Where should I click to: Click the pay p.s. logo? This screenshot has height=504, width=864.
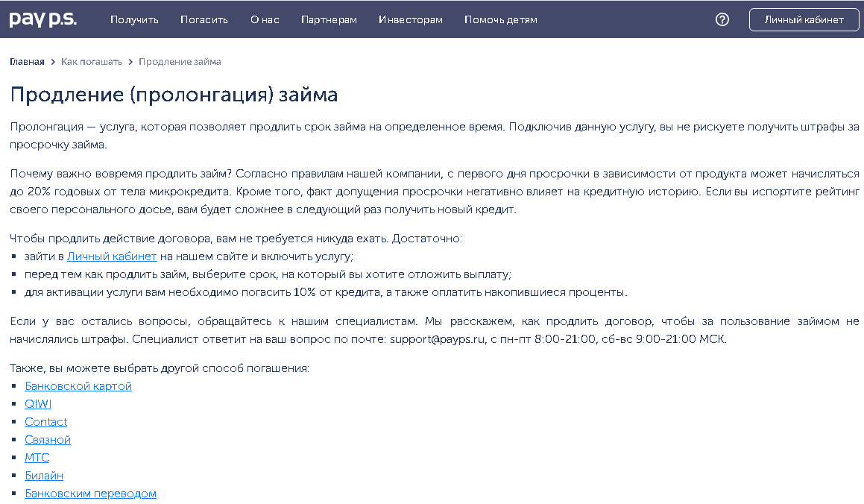point(42,19)
